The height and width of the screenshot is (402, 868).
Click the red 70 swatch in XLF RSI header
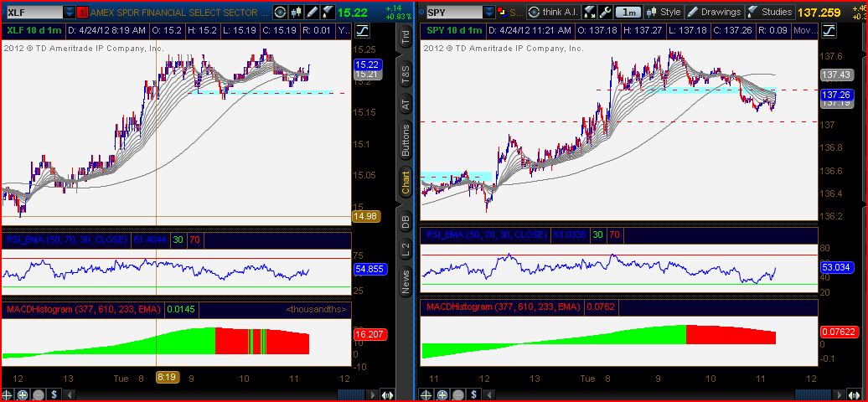195,240
